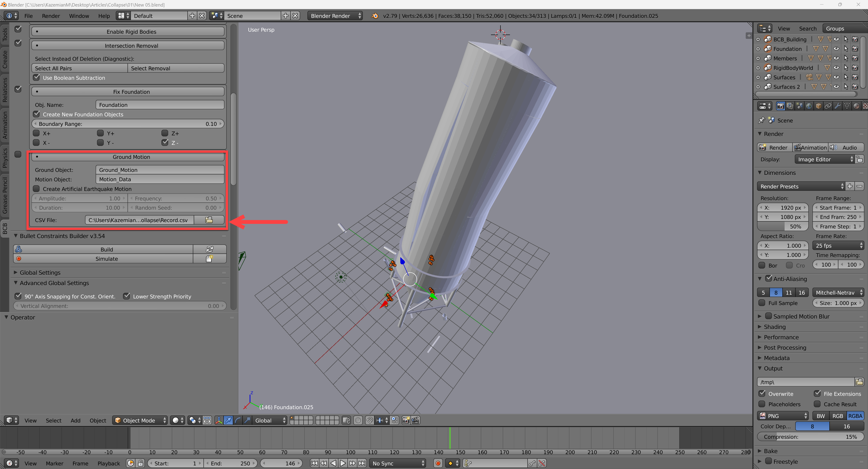Jump to first frame playback icon

pyautogui.click(x=314, y=463)
